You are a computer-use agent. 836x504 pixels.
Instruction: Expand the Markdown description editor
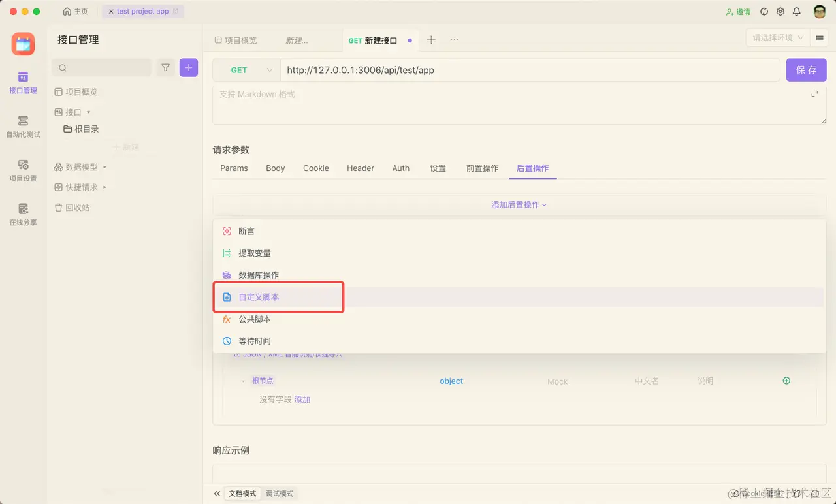[x=814, y=94]
